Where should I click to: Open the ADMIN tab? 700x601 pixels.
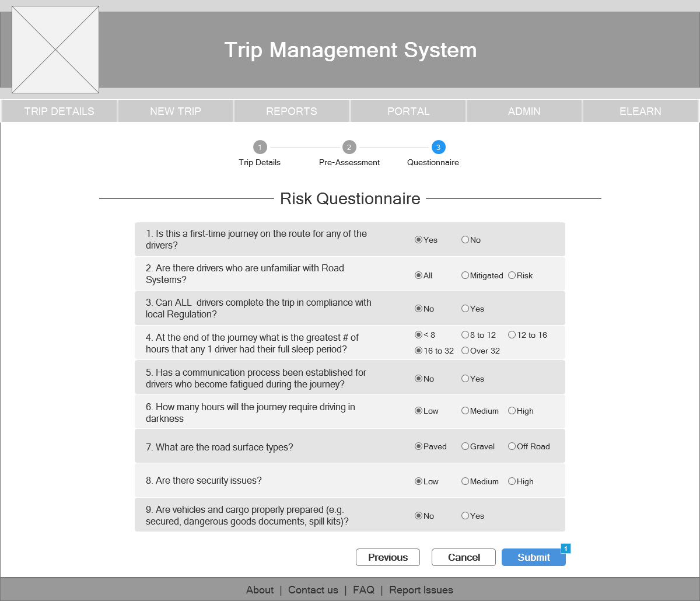524,111
